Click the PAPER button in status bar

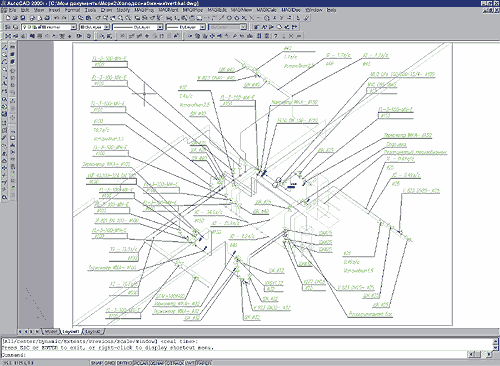[x=204, y=363]
